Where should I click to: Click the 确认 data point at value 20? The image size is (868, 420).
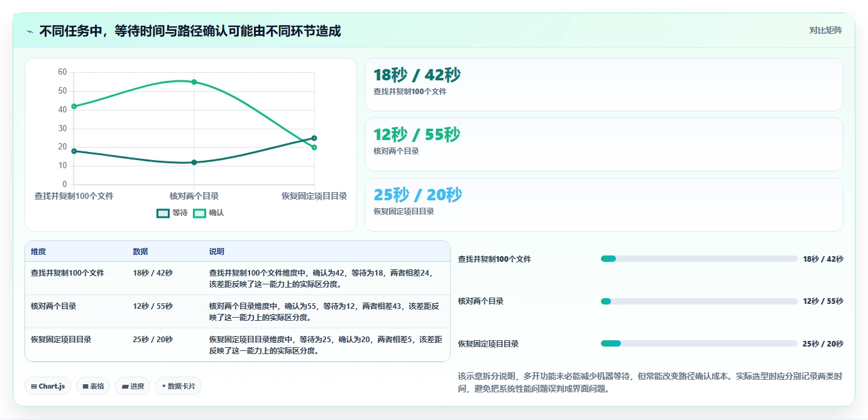(x=314, y=148)
